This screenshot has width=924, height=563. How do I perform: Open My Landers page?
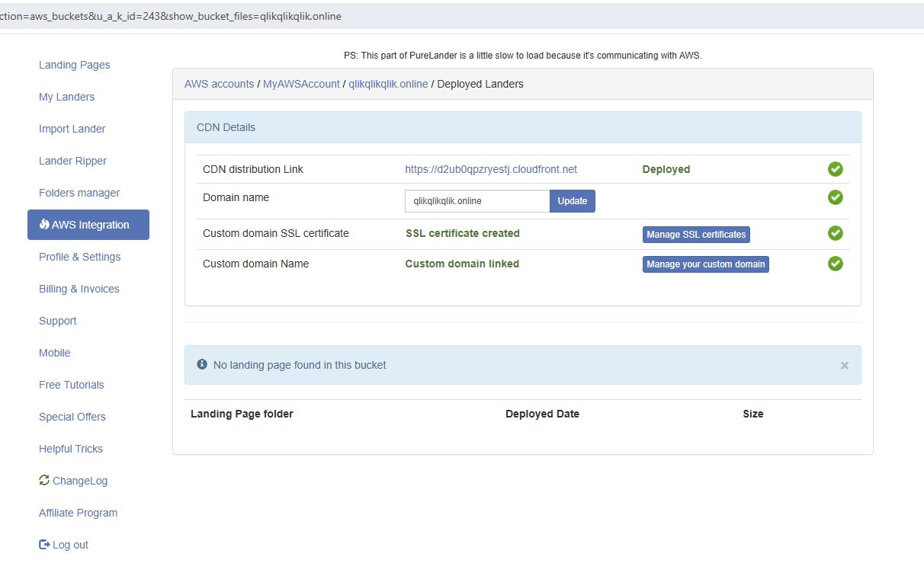pyautogui.click(x=67, y=97)
